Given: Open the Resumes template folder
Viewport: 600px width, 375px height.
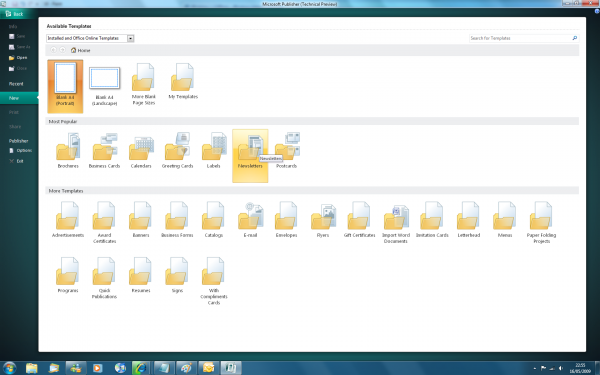Looking at the screenshot, I should [141, 275].
